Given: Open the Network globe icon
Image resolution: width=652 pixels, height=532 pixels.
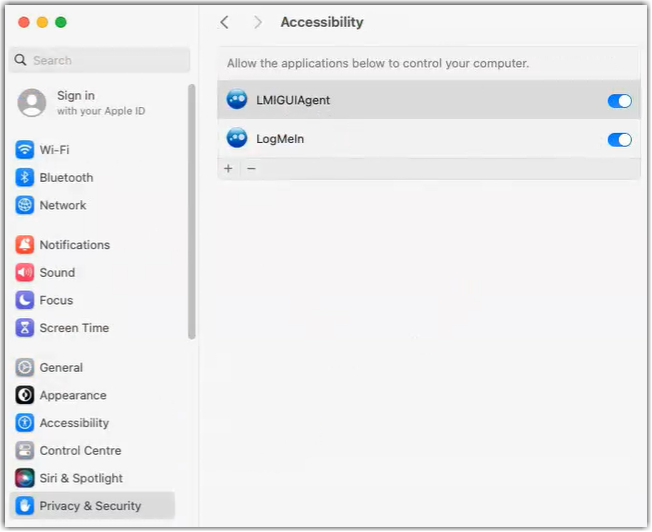Looking at the screenshot, I should point(25,205).
